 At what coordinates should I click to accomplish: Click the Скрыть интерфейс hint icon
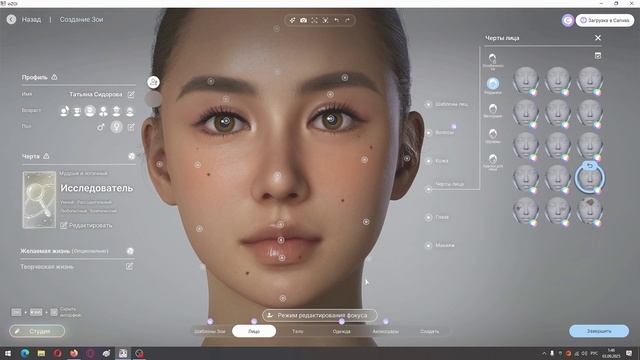[x=54, y=312]
